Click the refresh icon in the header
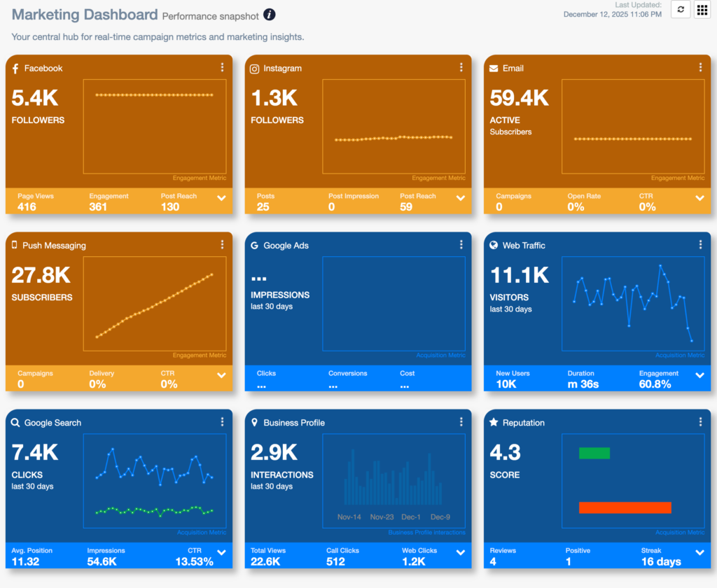The image size is (717, 588). point(681,10)
